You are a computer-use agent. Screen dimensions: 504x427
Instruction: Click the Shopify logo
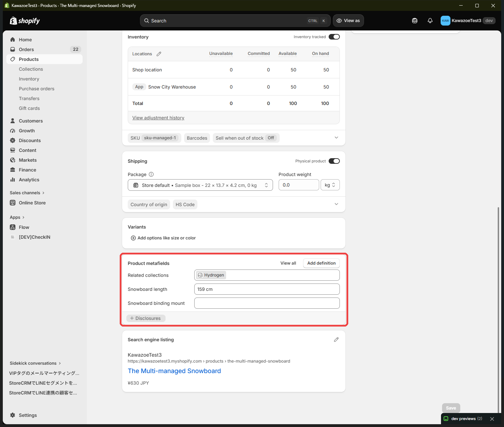click(25, 21)
